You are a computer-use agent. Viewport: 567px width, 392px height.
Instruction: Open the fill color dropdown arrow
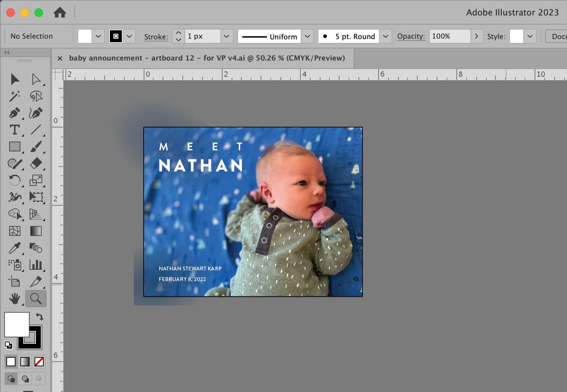[x=98, y=36]
